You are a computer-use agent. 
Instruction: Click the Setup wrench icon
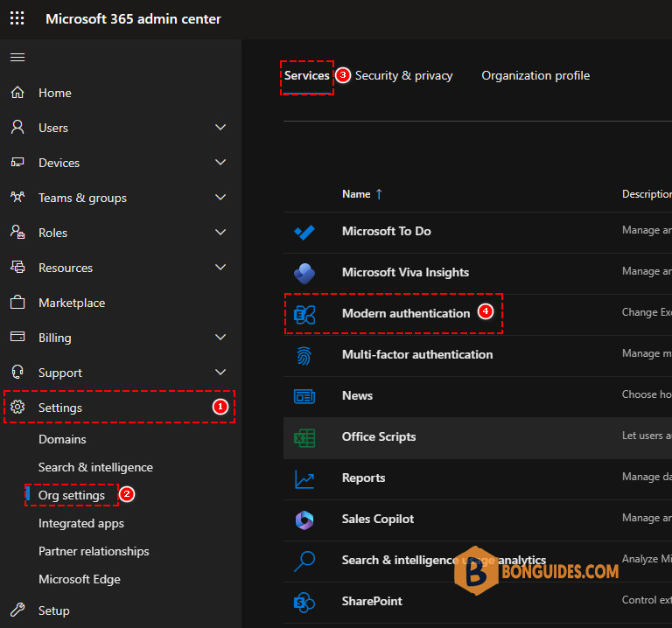[17, 610]
